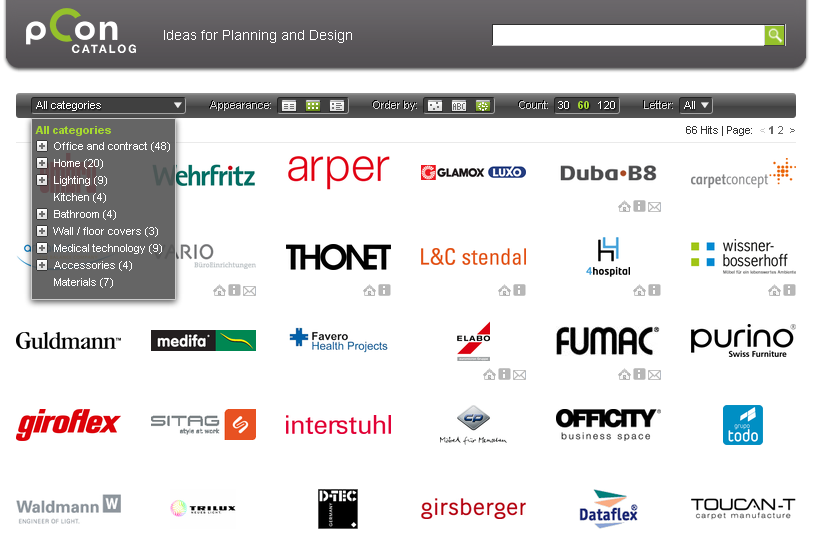The image size is (813, 559).
Task: Choose Medical technology (9) label
Action: click(108, 248)
